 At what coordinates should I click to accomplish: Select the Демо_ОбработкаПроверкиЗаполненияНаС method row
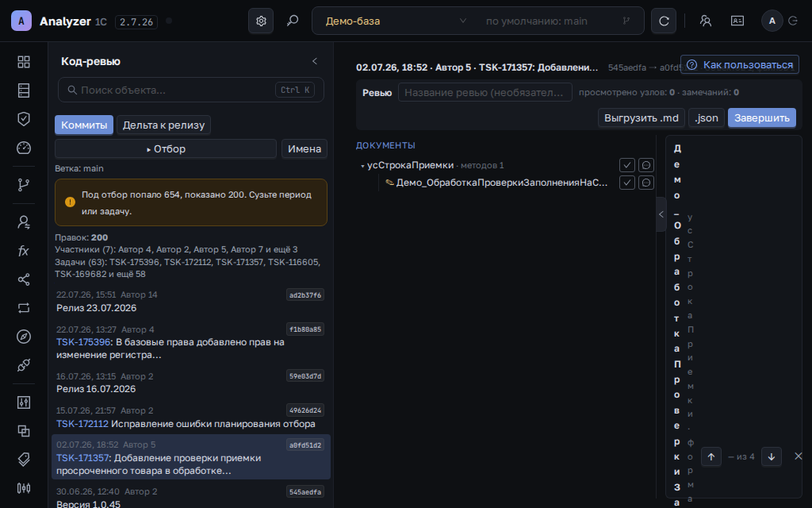(501, 183)
